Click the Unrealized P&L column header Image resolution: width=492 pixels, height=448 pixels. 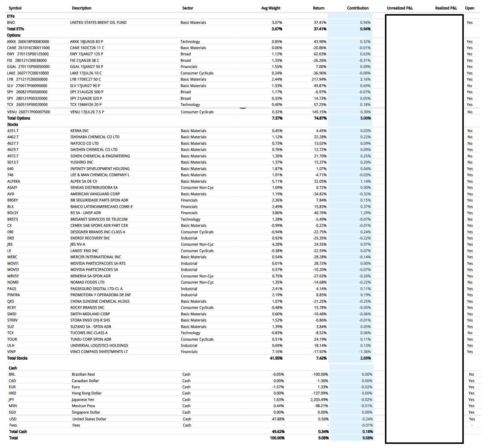pos(400,8)
